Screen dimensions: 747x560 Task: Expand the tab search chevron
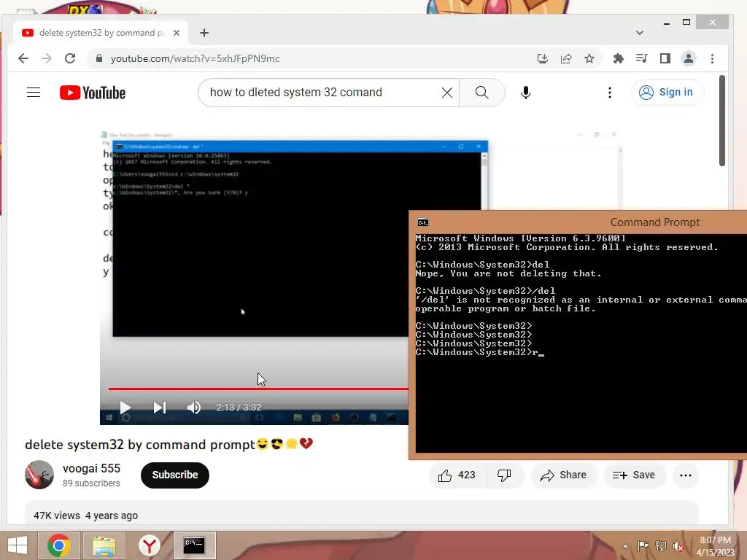[639, 33]
